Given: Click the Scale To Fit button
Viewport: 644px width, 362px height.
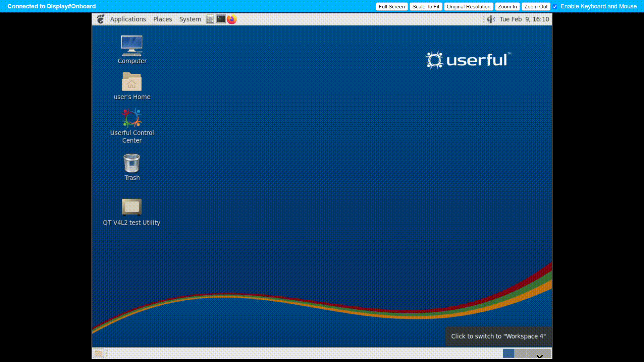Looking at the screenshot, I should coord(426,7).
